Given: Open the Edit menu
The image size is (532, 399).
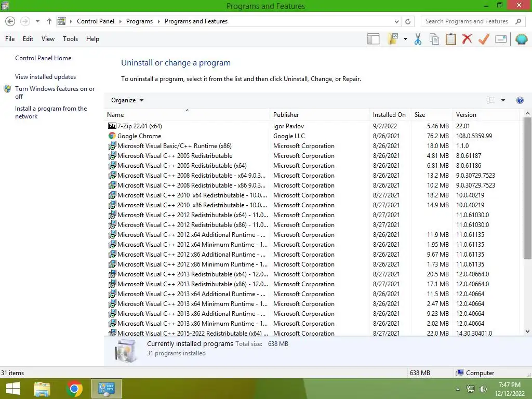Looking at the screenshot, I should (x=28, y=39).
